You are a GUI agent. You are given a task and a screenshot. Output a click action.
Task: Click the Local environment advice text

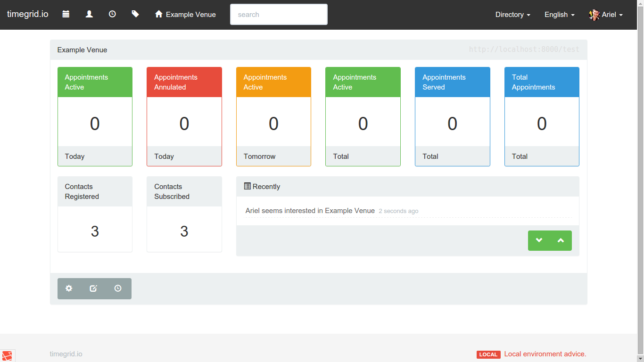click(x=545, y=354)
